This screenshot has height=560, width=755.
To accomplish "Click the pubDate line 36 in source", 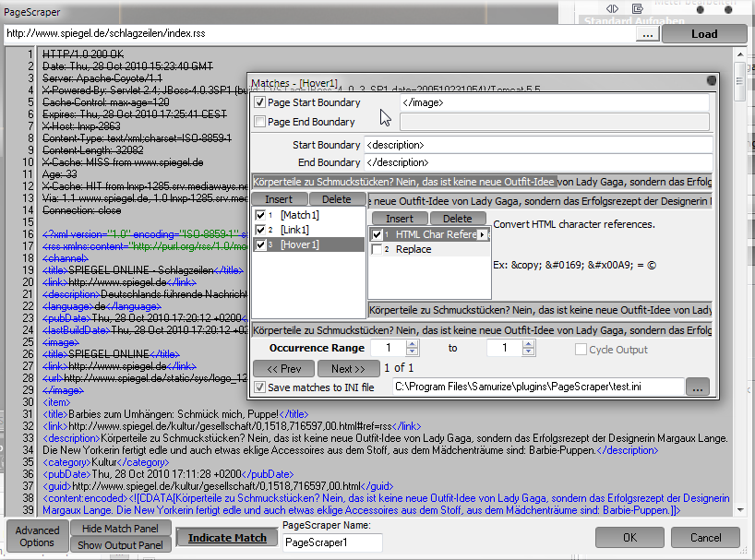I will pos(168,474).
